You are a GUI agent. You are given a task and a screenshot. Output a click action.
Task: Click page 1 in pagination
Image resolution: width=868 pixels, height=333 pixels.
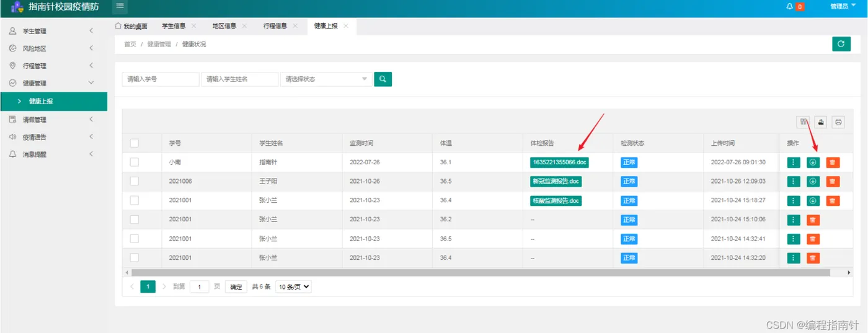(x=148, y=286)
